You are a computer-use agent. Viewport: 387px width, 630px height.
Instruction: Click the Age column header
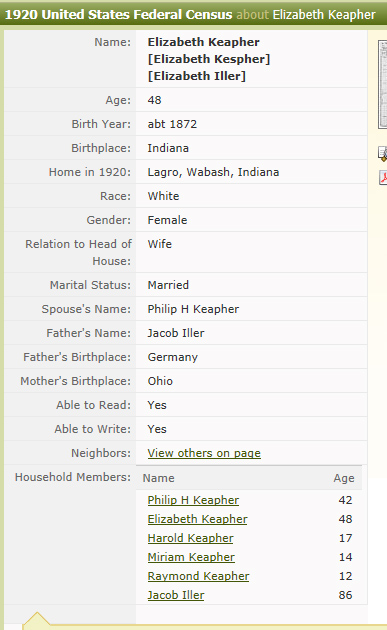(x=344, y=478)
